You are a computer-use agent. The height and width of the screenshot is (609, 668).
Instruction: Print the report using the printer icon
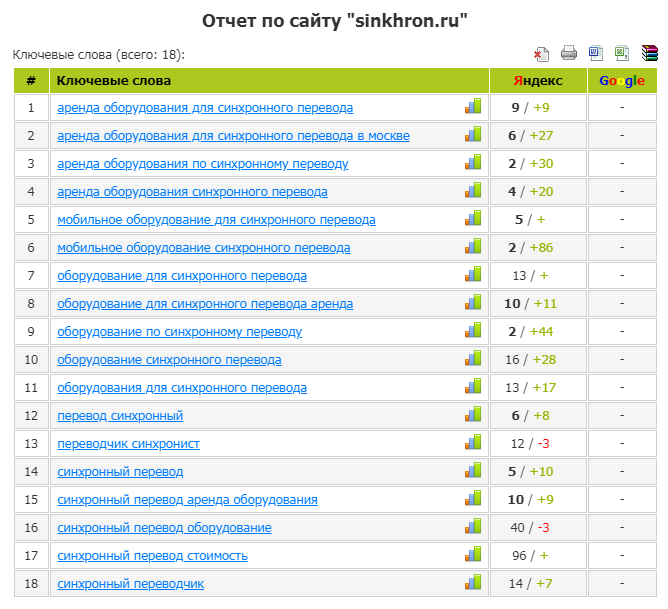(x=569, y=54)
